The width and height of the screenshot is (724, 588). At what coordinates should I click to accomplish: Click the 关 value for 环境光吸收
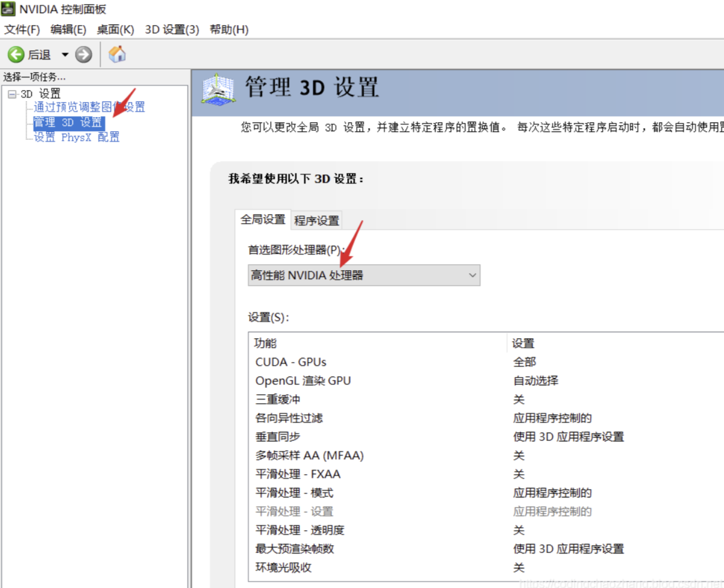pyautogui.click(x=519, y=568)
